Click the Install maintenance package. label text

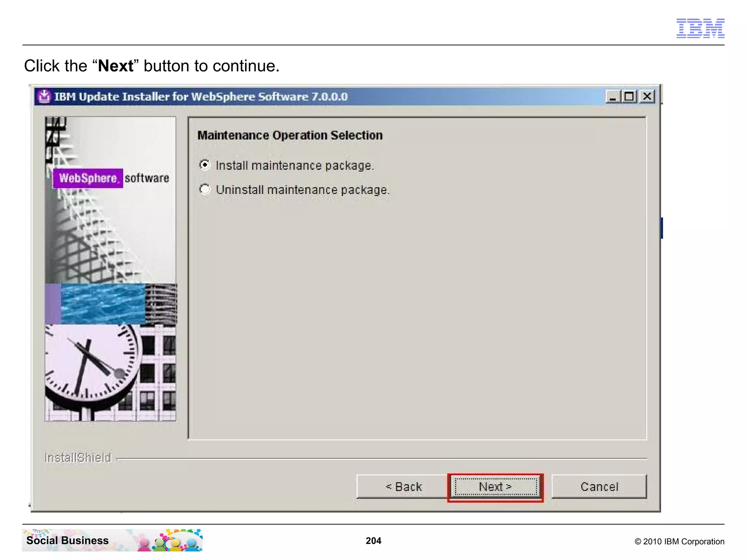click(295, 166)
